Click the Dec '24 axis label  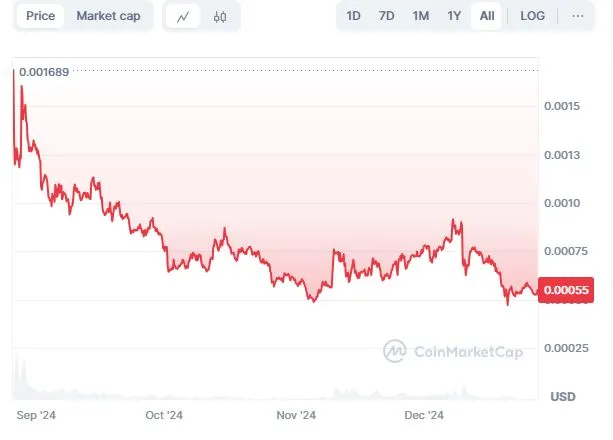424,415
